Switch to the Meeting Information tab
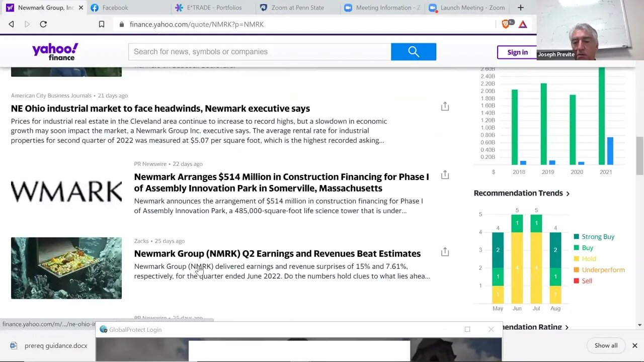This screenshot has width=644, height=362. coord(382,8)
